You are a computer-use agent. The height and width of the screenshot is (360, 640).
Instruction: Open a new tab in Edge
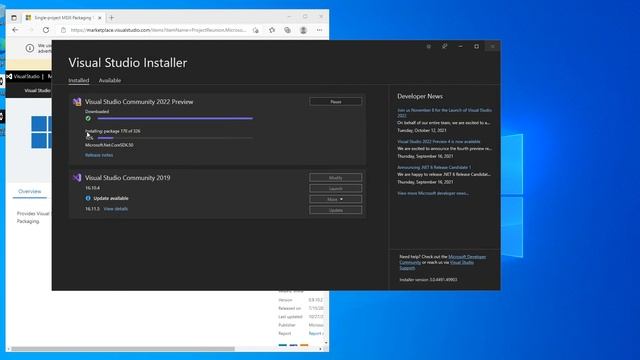(111, 18)
